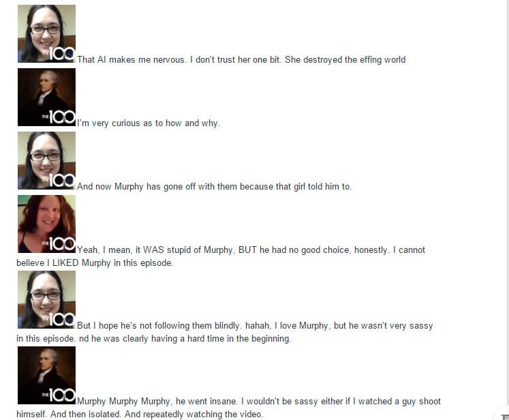Click the avatar beside "That AI makes me nervous"

pos(46,33)
